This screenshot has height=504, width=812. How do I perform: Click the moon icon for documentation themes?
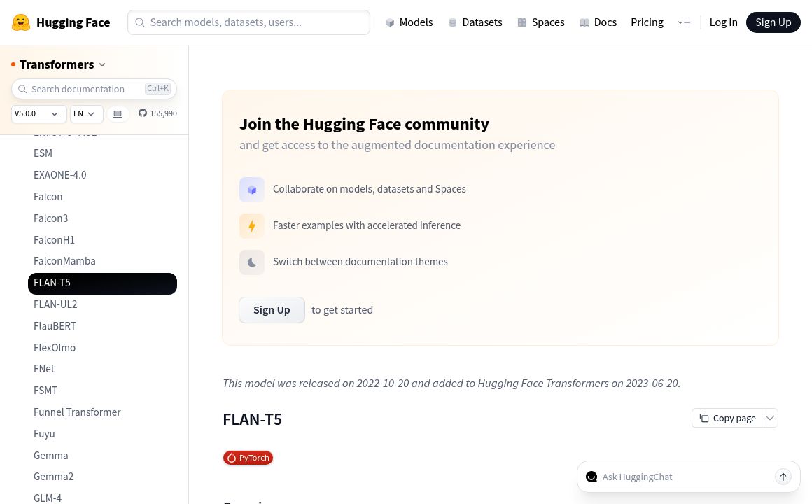(x=252, y=262)
